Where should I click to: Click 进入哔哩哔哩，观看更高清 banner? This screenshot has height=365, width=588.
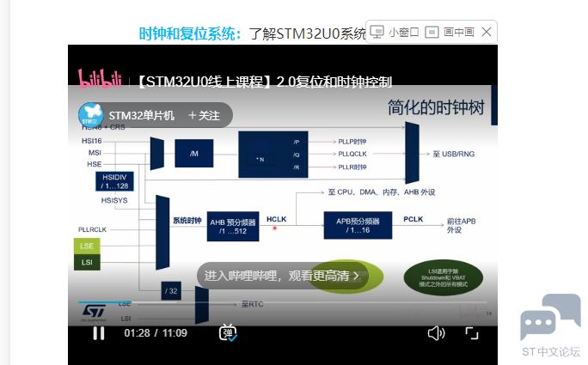click(x=282, y=276)
